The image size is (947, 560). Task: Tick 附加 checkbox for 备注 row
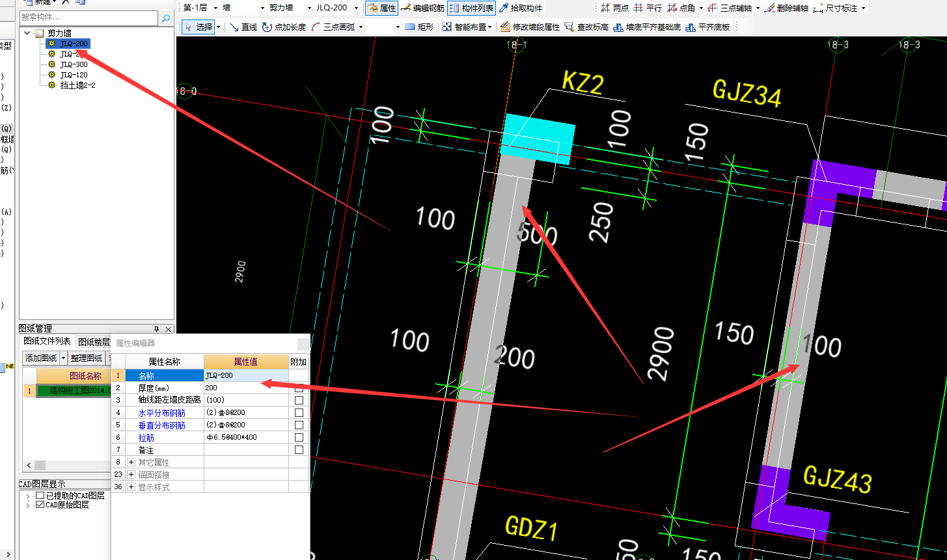coord(299,450)
